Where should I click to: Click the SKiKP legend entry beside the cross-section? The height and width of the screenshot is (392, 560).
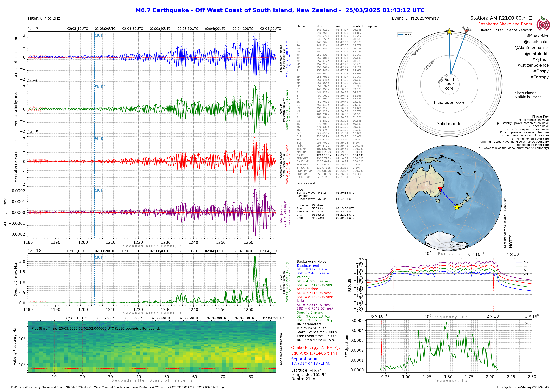pos(405,35)
